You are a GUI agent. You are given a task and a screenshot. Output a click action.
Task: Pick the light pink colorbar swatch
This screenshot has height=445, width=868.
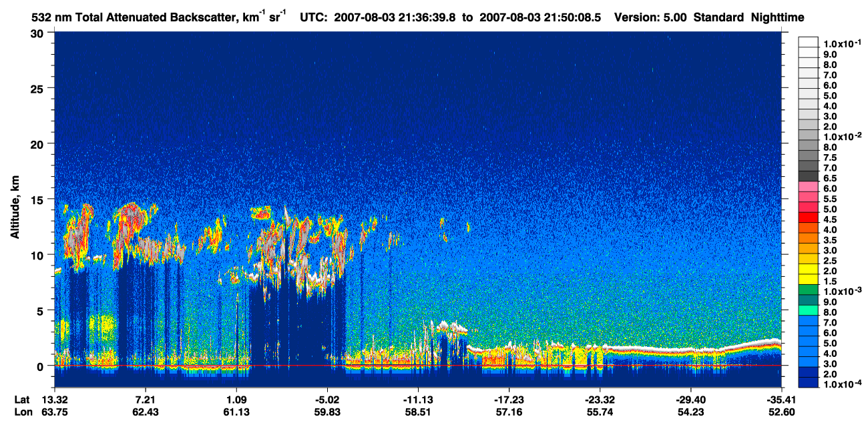point(809,187)
